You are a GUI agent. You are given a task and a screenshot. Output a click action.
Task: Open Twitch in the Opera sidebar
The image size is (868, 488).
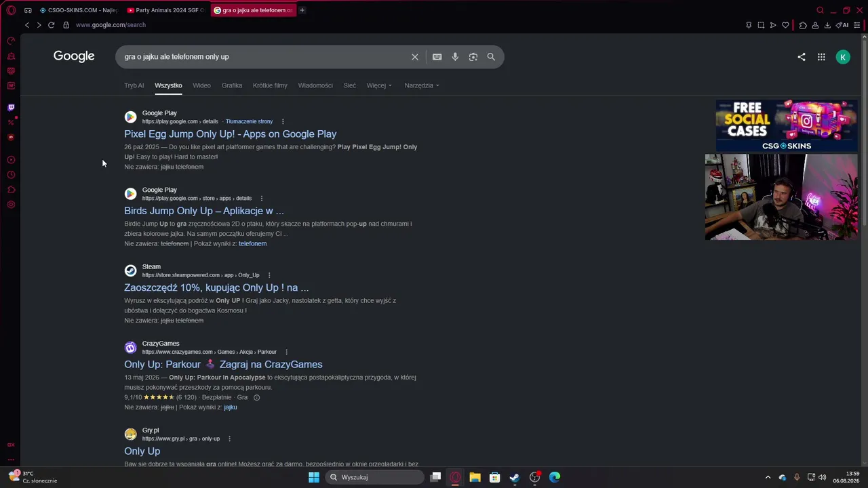point(11,107)
